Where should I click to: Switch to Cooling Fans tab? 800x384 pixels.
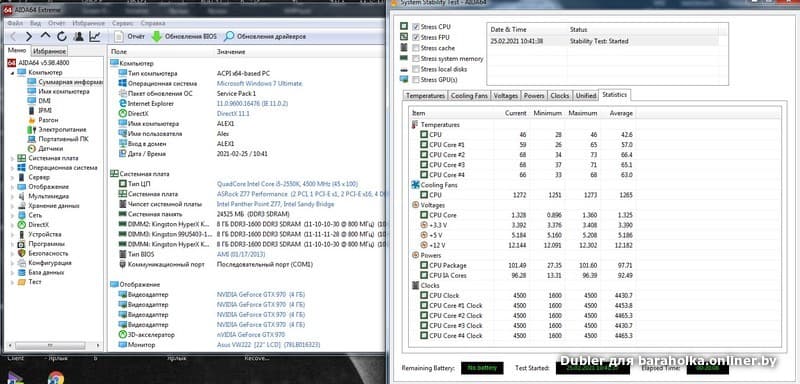coord(469,96)
